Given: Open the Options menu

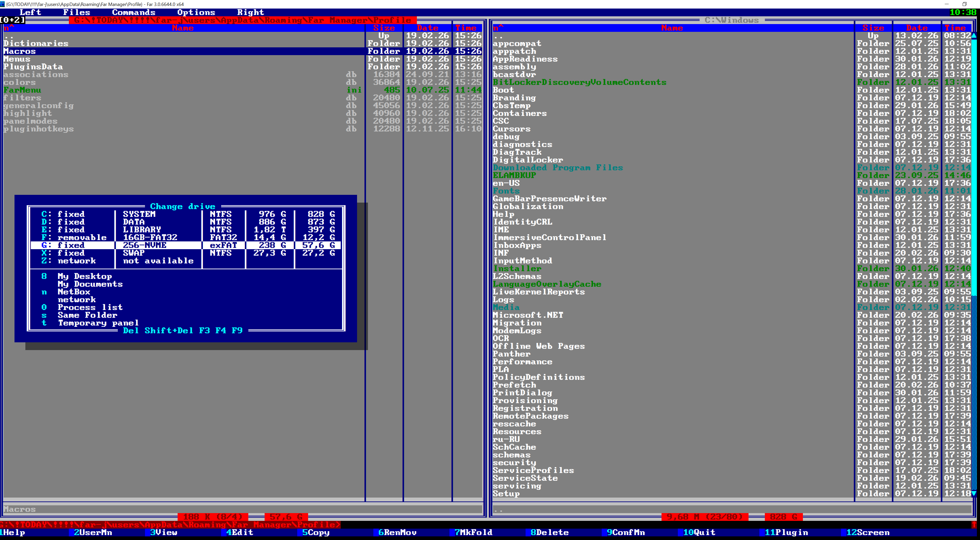Looking at the screenshot, I should pos(197,12).
